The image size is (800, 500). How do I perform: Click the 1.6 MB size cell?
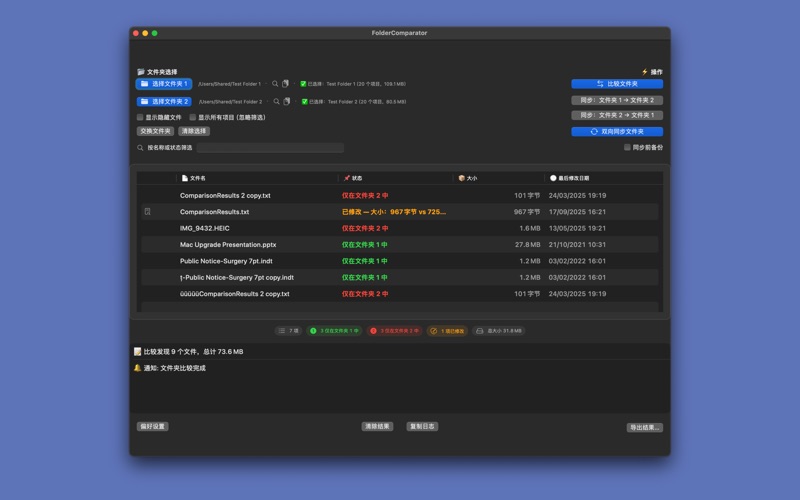click(x=530, y=228)
